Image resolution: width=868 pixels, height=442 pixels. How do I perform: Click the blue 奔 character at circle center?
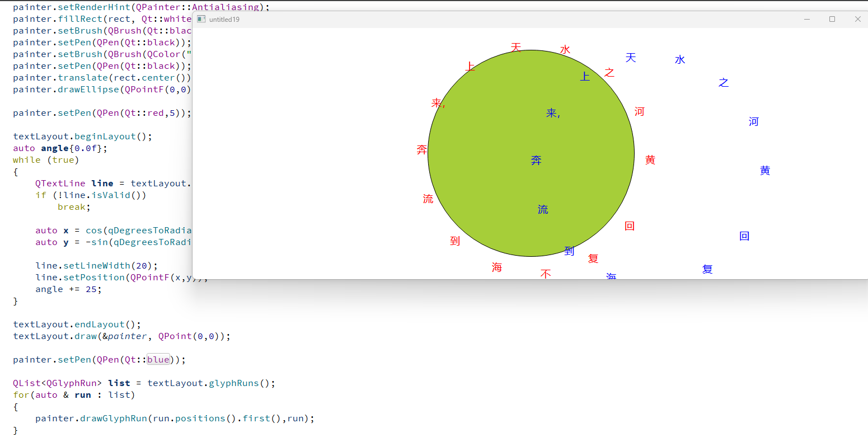[536, 161]
